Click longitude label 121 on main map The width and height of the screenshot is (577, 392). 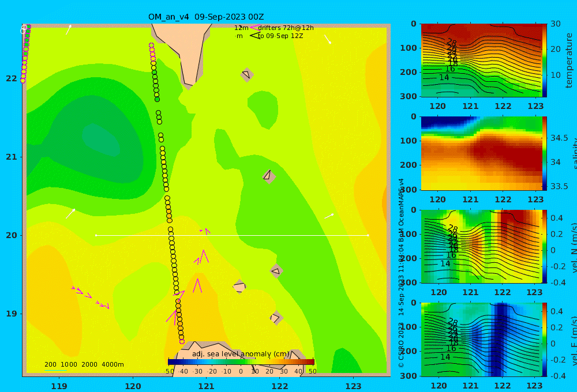tap(206, 386)
